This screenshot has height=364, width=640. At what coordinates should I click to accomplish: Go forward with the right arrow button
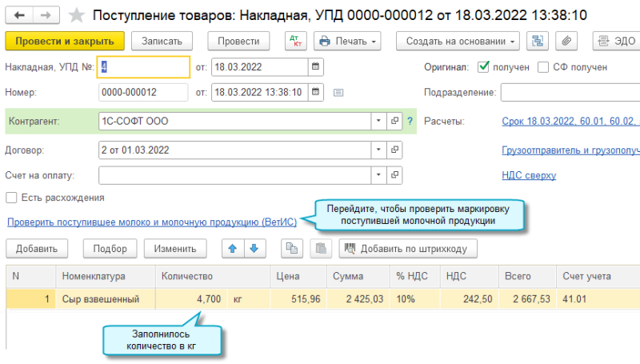tap(46, 15)
